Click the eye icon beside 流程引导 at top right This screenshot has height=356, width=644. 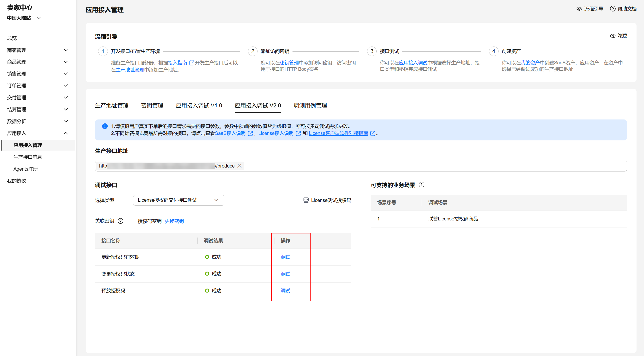pyautogui.click(x=579, y=9)
